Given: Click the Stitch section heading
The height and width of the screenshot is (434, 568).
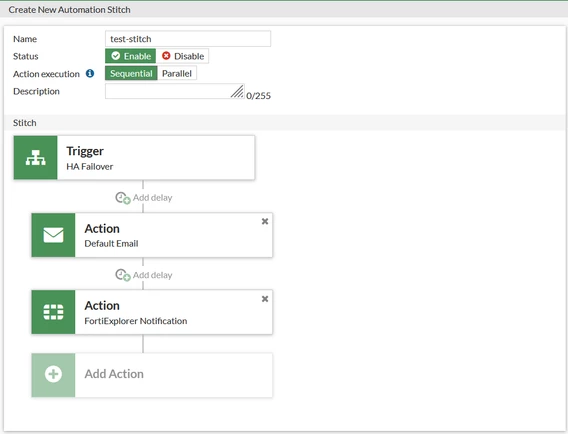Looking at the screenshot, I should [x=25, y=123].
